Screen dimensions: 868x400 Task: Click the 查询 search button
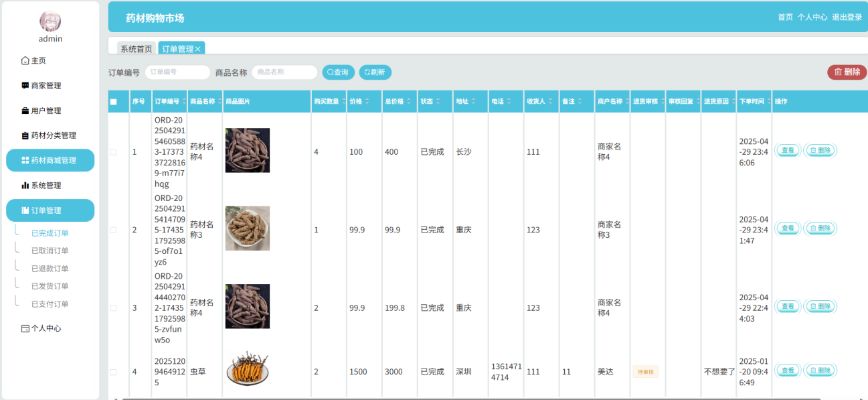tap(339, 72)
